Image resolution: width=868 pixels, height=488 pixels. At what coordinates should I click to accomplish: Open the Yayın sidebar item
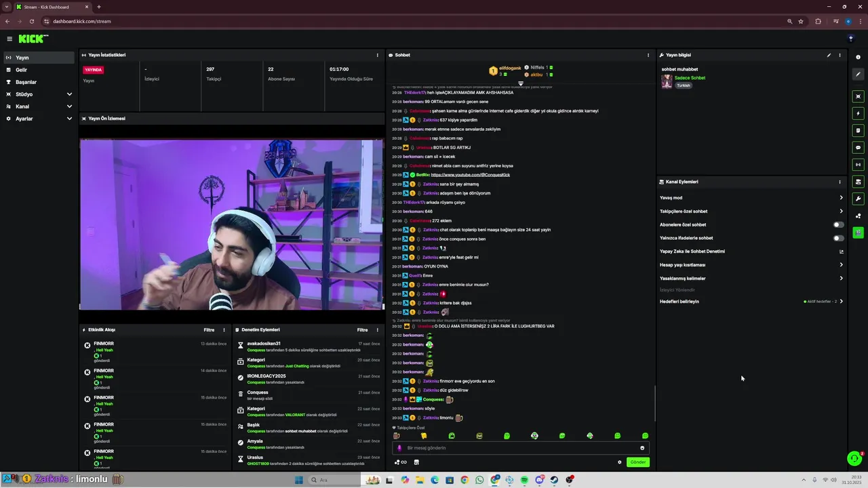[x=38, y=58]
